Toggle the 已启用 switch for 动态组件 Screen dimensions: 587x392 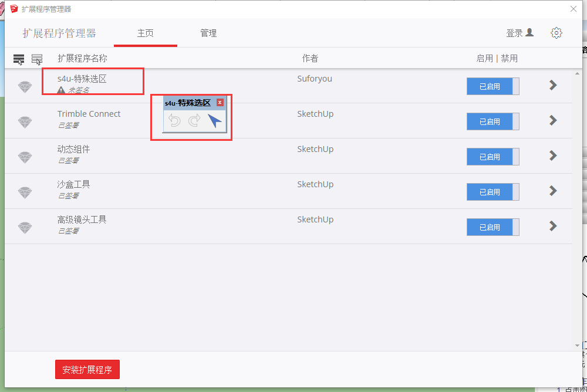(x=492, y=157)
